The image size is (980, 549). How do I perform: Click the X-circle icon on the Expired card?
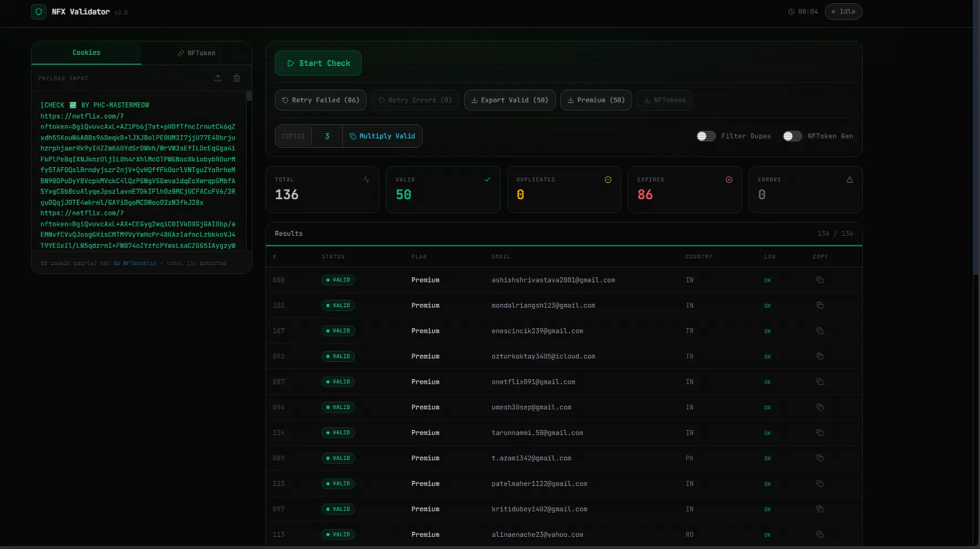click(729, 180)
